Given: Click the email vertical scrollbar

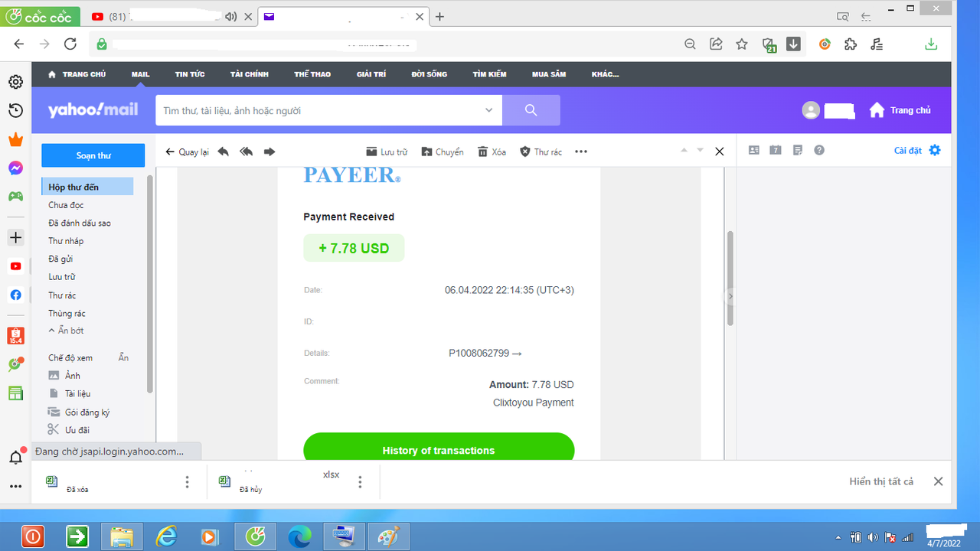Looking at the screenshot, I should pos(730,278).
